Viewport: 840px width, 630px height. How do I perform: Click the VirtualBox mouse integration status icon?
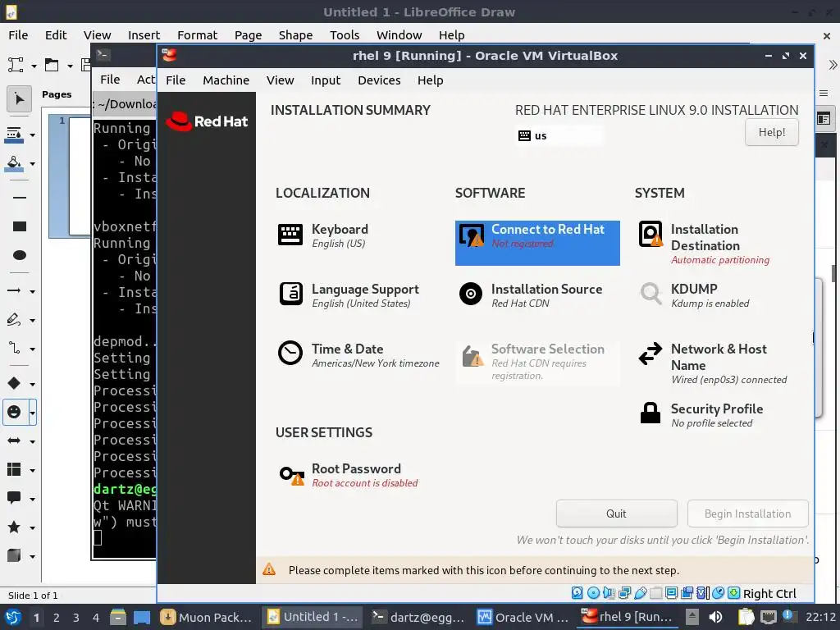[719, 593]
